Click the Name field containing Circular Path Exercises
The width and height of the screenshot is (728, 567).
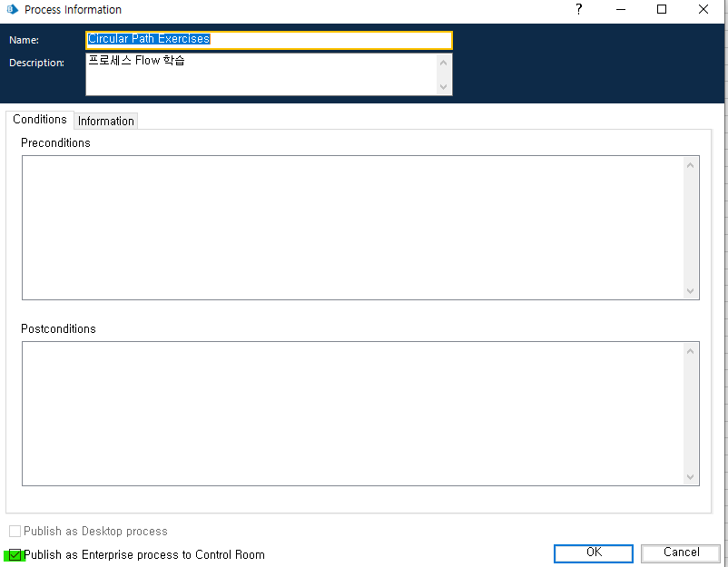269,40
